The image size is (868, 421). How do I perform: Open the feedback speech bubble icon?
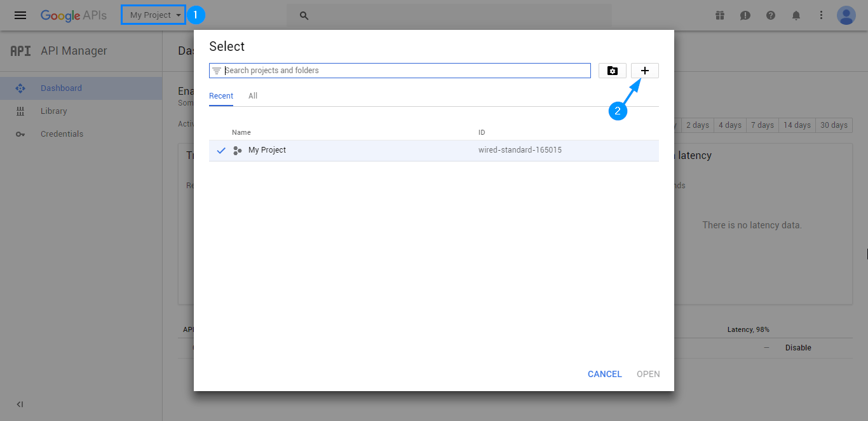click(745, 15)
